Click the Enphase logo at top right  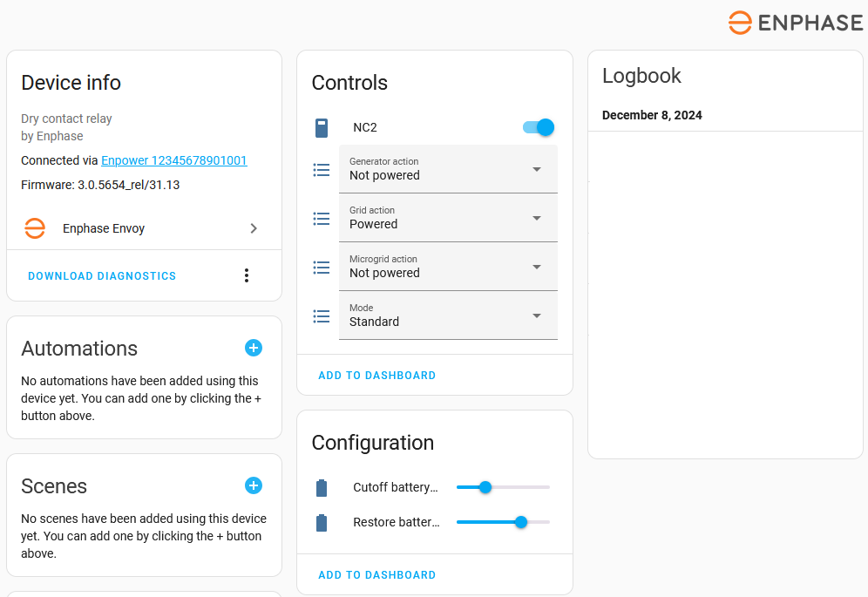795,23
